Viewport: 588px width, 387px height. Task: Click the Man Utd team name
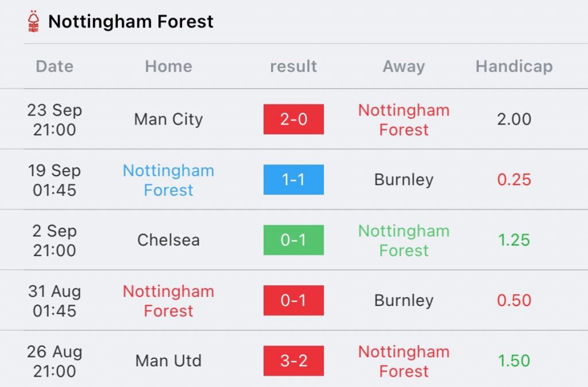click(168, 361)
